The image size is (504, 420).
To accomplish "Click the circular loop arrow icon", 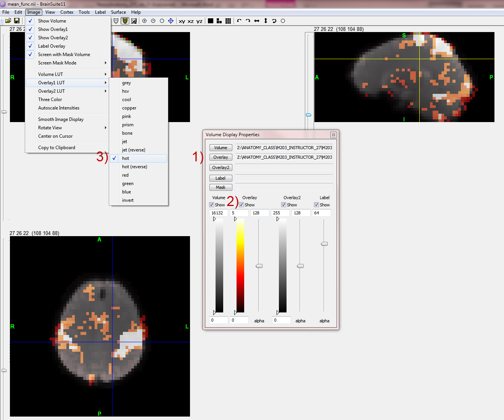I will pyautogui.click(x=274, y=21).
